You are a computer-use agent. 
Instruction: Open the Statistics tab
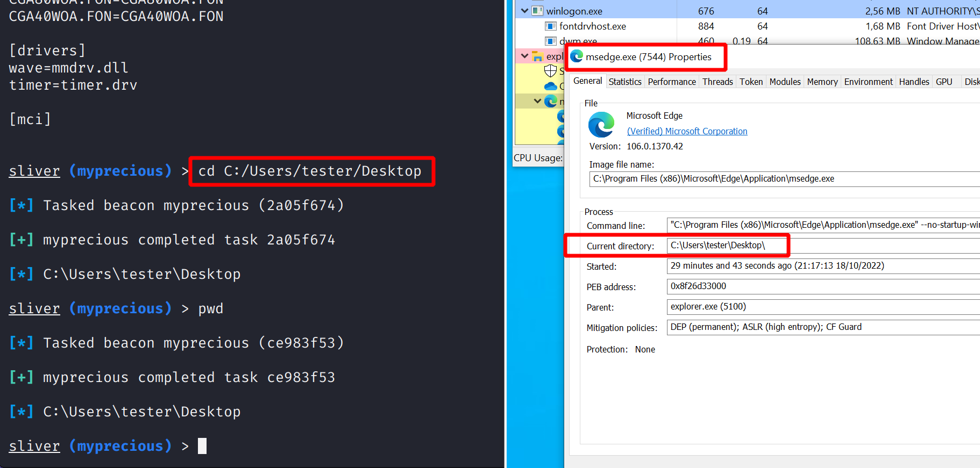click(625, 82)
